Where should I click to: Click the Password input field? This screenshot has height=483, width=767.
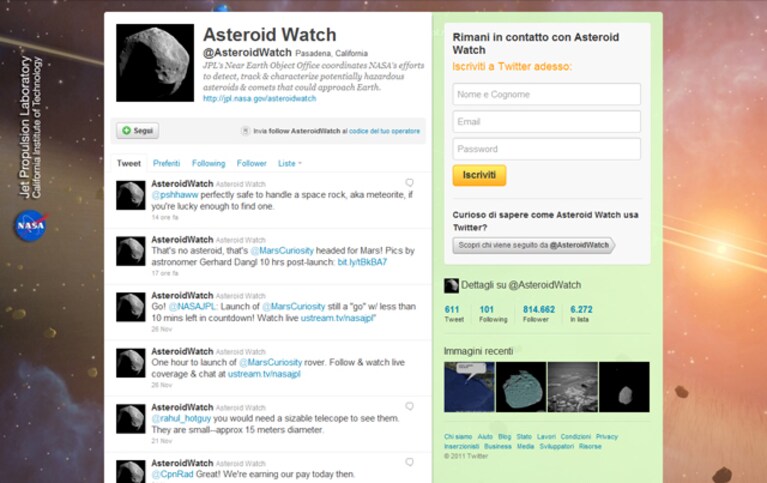[546, 149]
